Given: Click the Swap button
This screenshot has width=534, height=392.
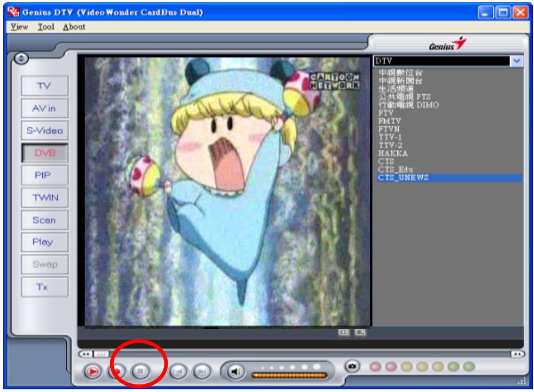Looking at the screenshot, I should coord(44,265).
